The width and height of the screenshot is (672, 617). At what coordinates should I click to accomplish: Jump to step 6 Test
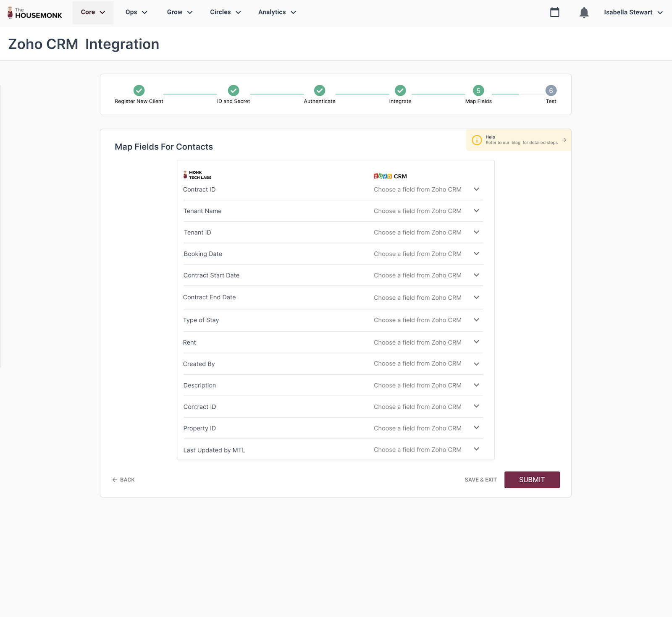(x=551, y=90)
